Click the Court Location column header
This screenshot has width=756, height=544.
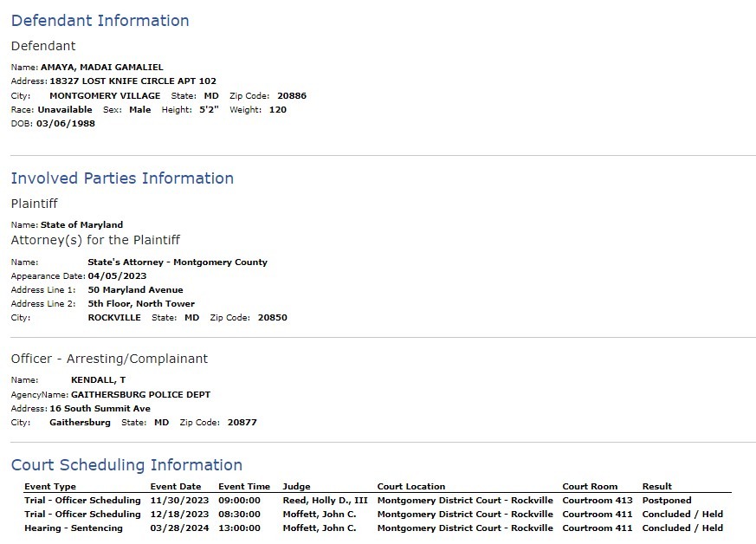coord(411,487)
